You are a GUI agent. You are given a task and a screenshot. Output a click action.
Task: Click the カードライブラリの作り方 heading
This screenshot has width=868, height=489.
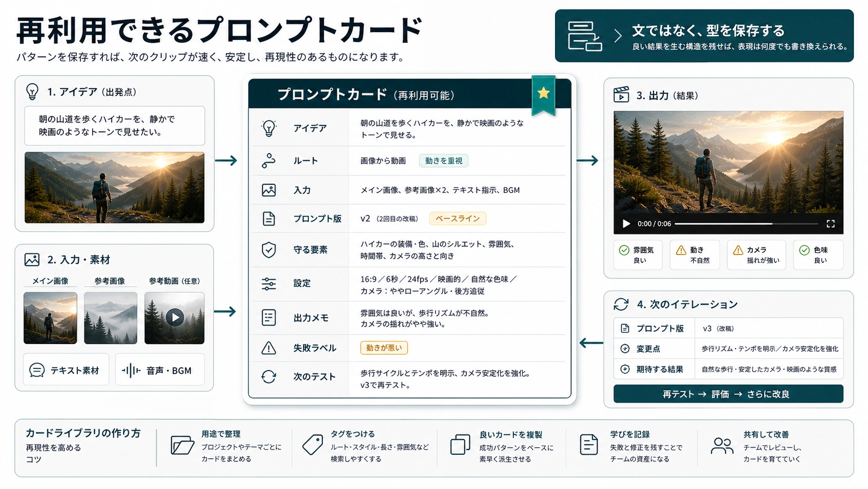[83, 433]
